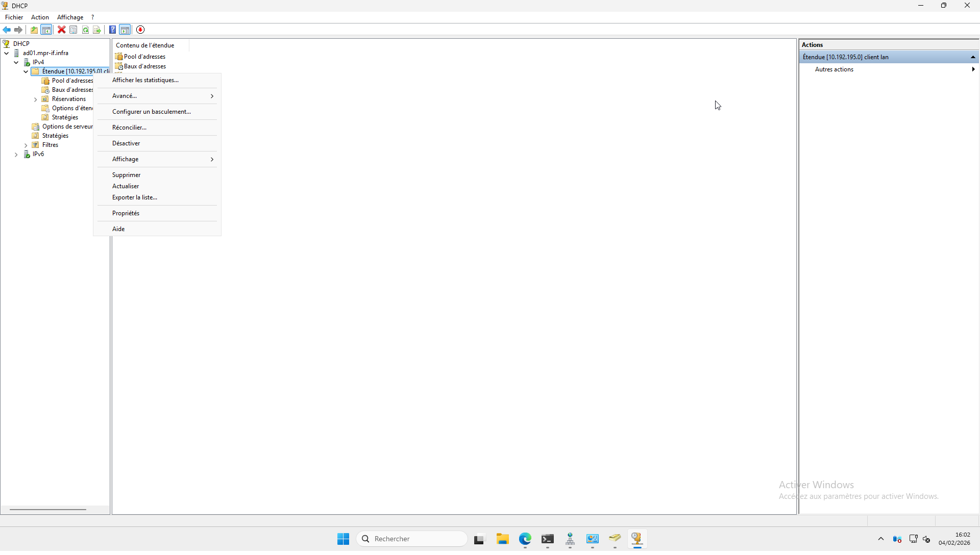Expand the IPv6 tree node
Viewport: 980px width, 555px height.
[x=16, y=155]
